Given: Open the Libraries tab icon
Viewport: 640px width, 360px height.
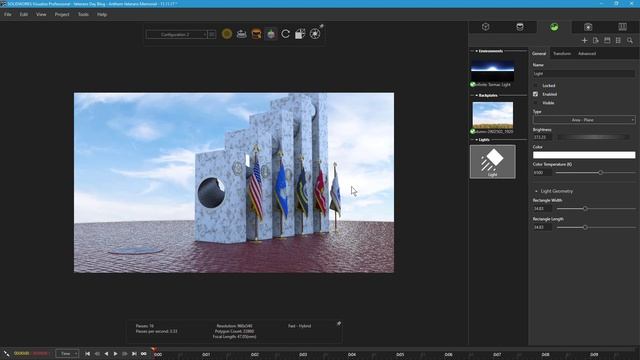Looking at the screenshot, I should pos(622,27).
